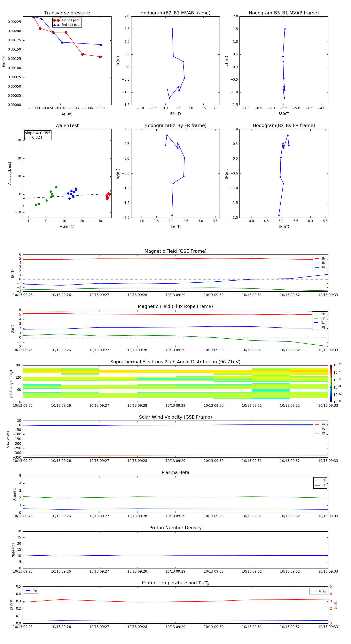The image size is (351, 644).
Task: Click the 'Bz(nT)' x-axis label
Action: [175, 227]
